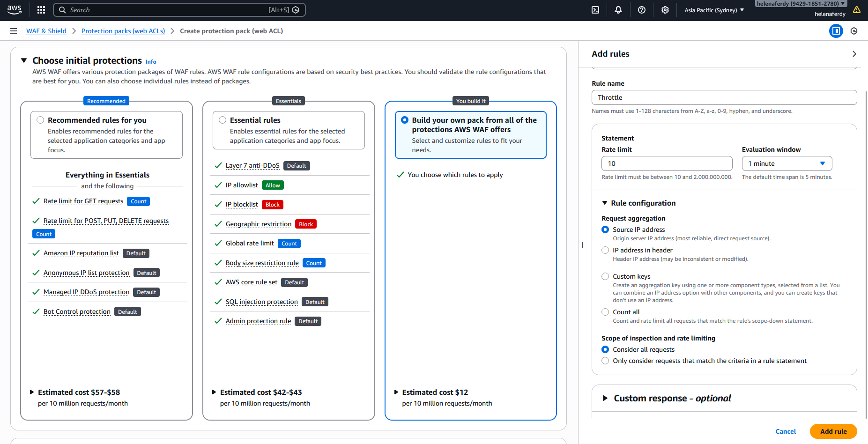The width and height of the screenshot is (868, 444).
Task: Collapse the Add rules panel chevron
Action: 854,54
